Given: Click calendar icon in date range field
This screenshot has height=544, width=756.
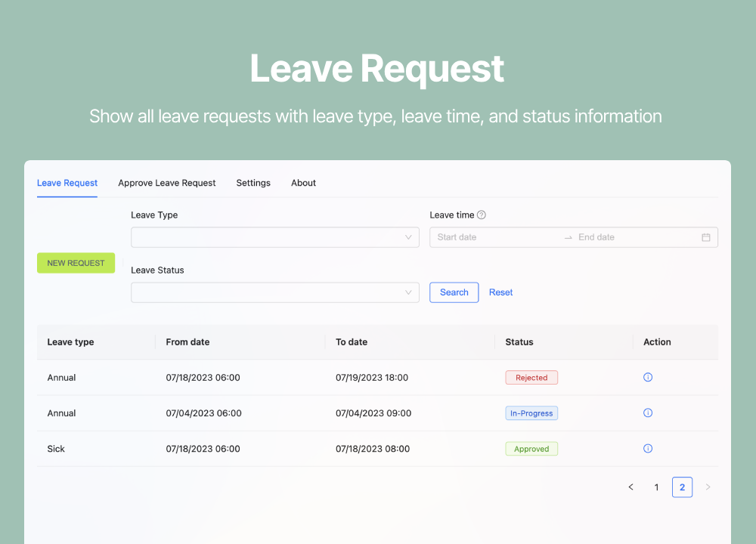Looking at the screenshot, I should point(706,237).
